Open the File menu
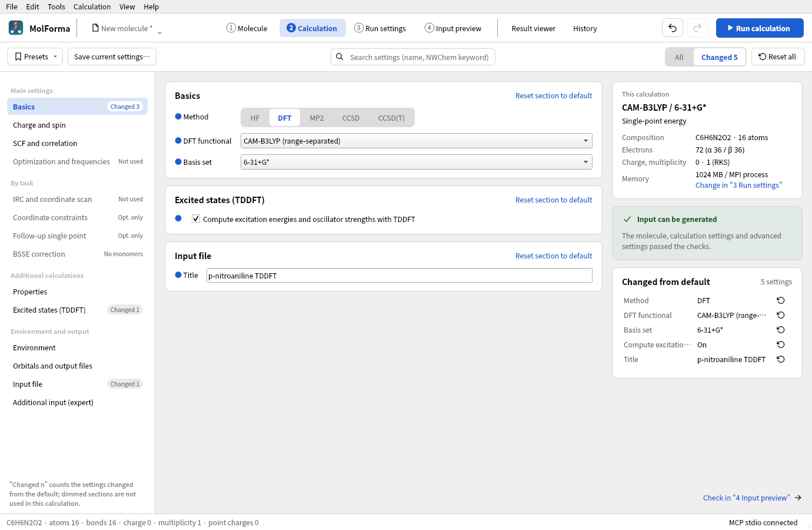 pos(12,6)
